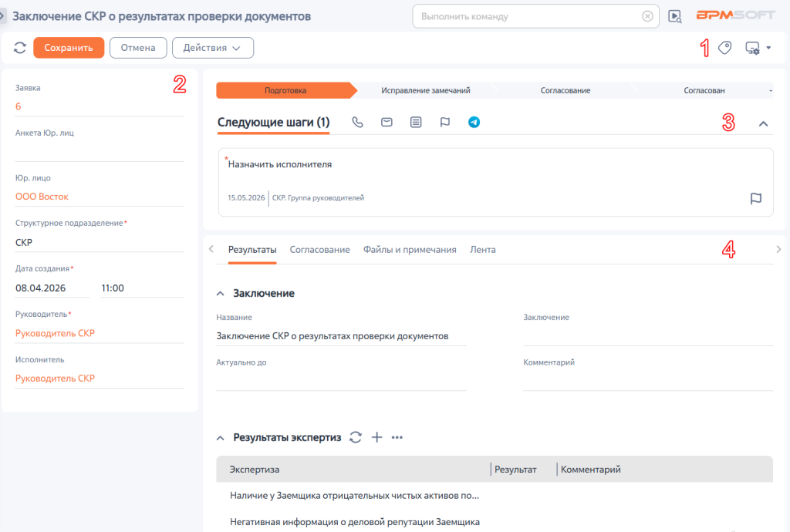This screenshot has height=532, width=790.
Task: Open the page view settings icon
Action: 752,48
